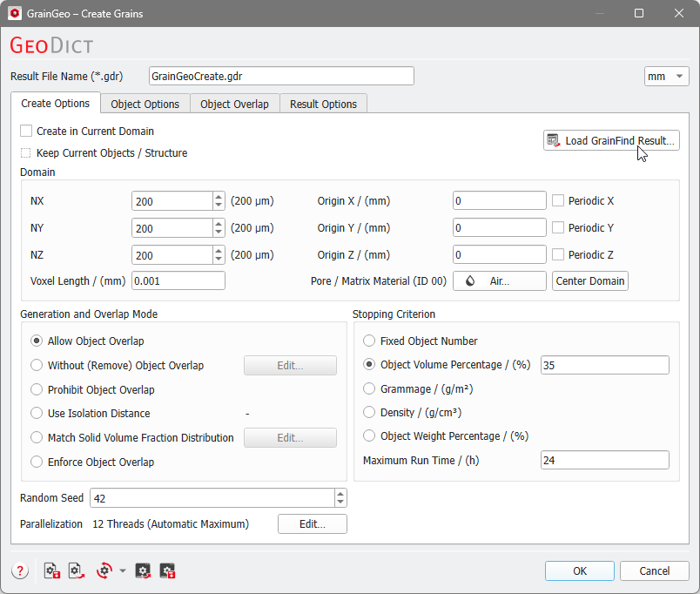Maximize the GrainGeo window

pos(639,13)
